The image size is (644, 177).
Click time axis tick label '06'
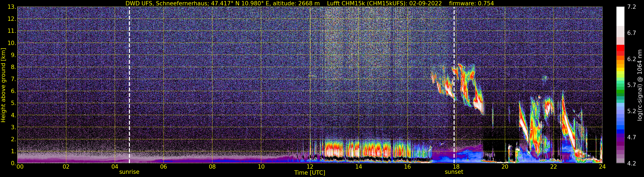coord(164,167)
